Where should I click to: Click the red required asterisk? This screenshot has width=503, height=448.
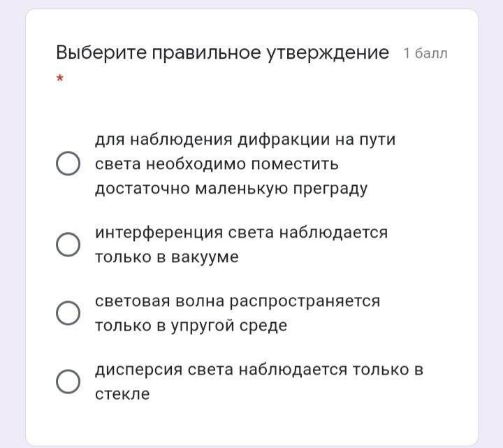coord(60,79)
